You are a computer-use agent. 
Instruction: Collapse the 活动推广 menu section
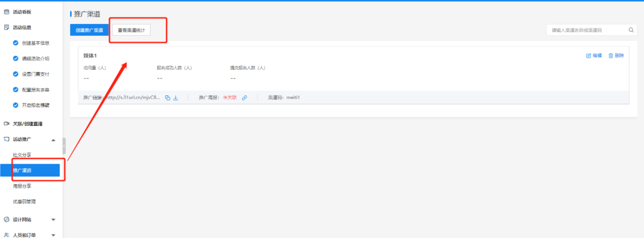[54, 139]
